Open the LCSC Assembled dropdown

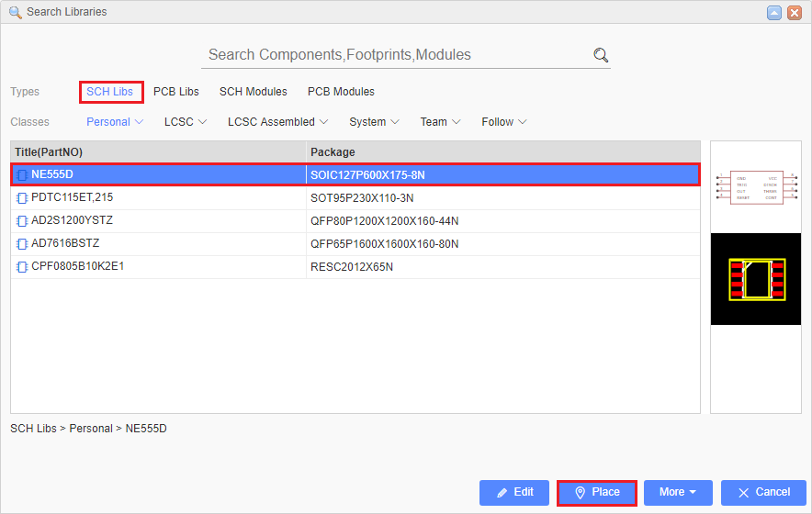[x=277, y=122]
